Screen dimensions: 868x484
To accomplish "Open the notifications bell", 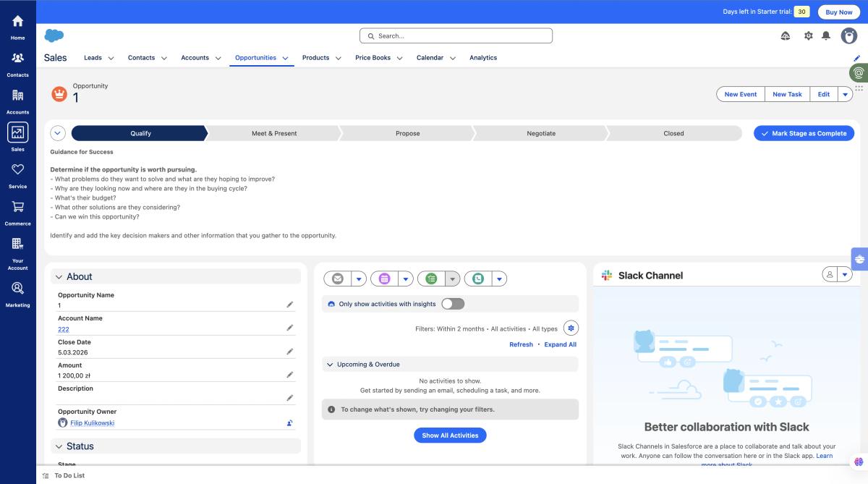I will (826, 35).
